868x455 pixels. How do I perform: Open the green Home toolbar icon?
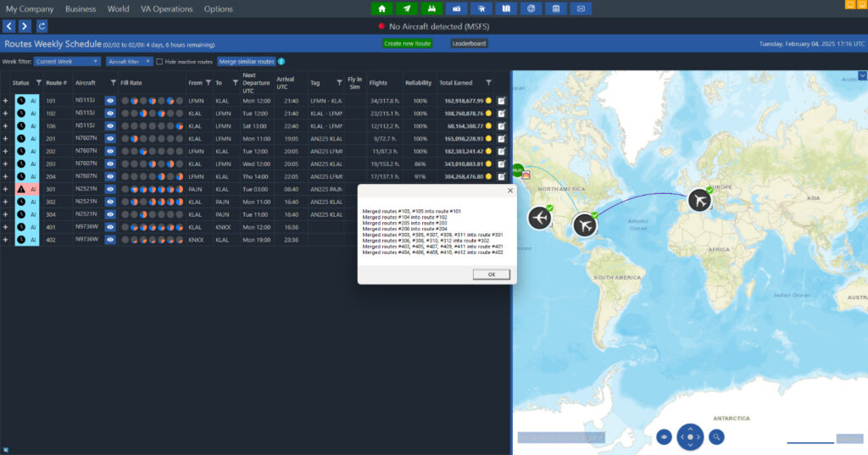click(x=382, y=8)
